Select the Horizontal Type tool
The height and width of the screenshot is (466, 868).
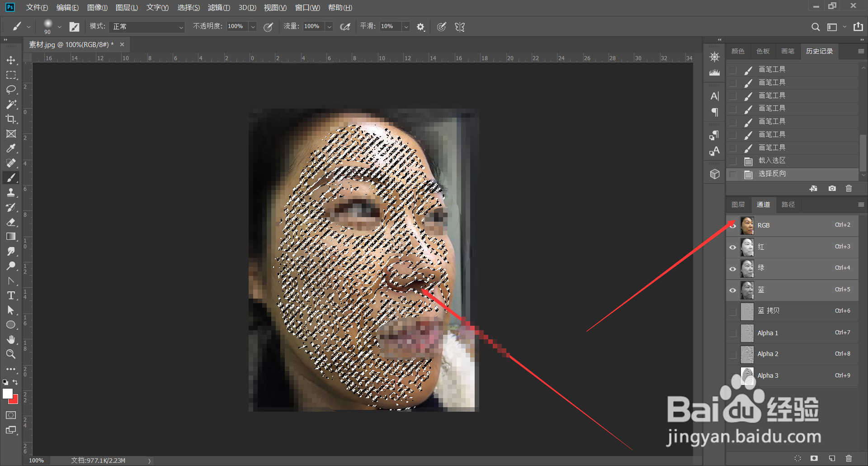point(11,296)
